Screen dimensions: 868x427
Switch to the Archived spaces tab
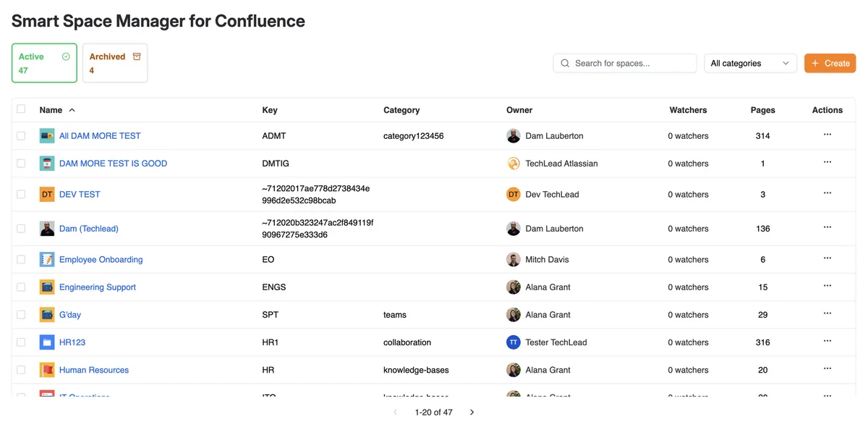pyautogui.click(x=115, y=63)
